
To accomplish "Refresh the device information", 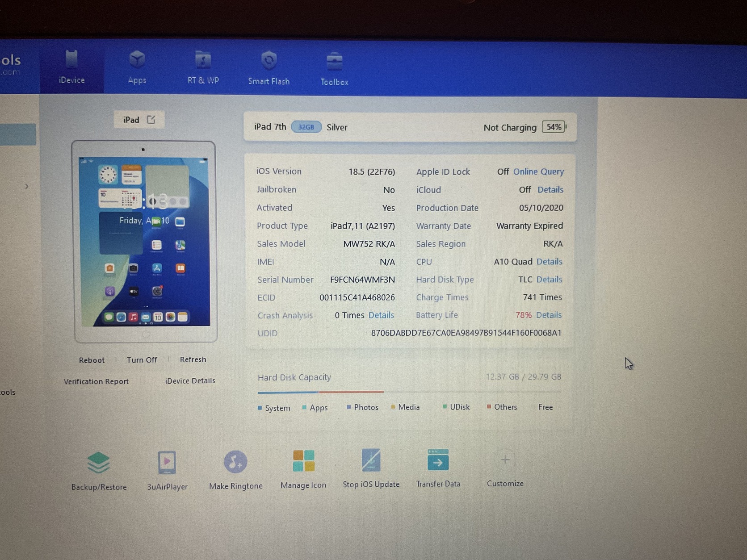I will tap(193, 359).
